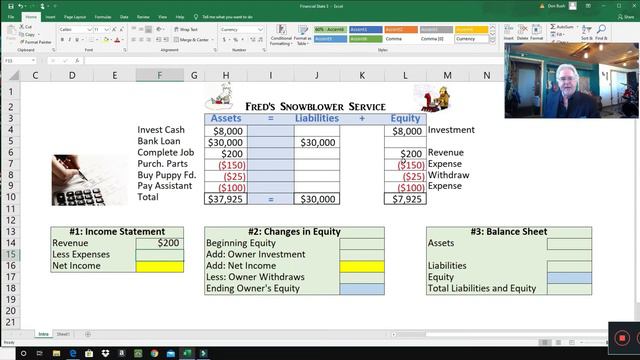
Task: Click the Format cells icon
Action: (x=536, y=29)
